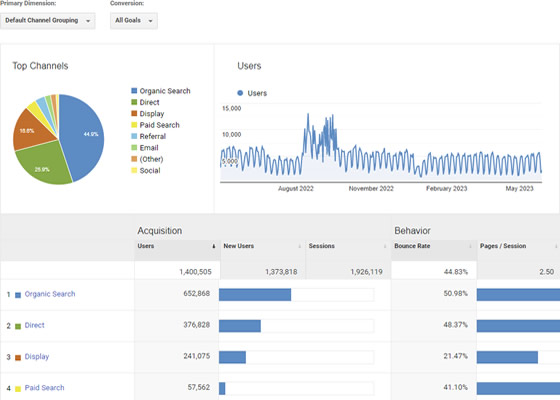Open the All Goals conversion dropdown
This screenshot has width=560, height=400.
click(134, 21)
